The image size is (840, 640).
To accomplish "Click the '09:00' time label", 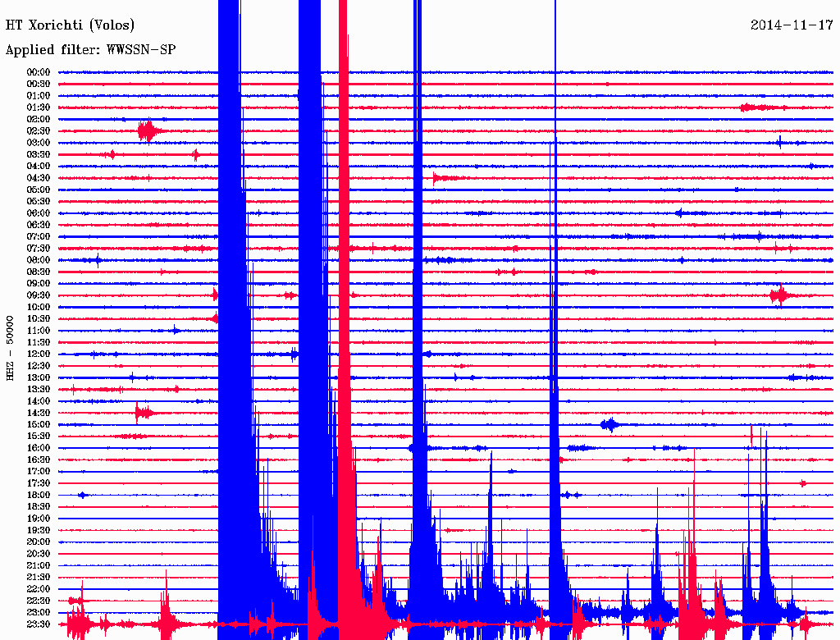I will click(39, 284).
